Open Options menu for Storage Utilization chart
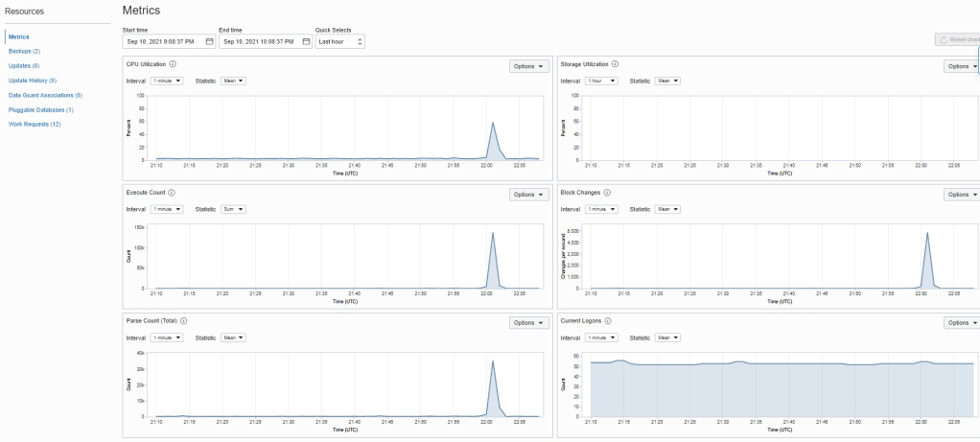 (x=963, y=66)
